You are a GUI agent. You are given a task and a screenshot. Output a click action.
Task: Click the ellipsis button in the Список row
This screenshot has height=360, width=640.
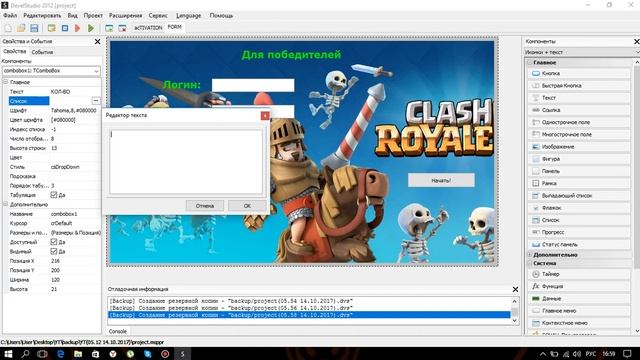[x=96, y=101]
